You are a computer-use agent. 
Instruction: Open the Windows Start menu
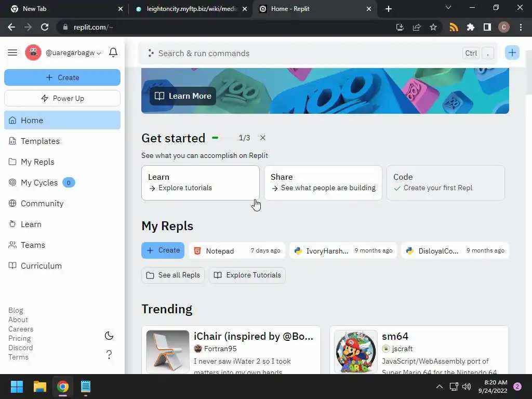pos(17,387)
